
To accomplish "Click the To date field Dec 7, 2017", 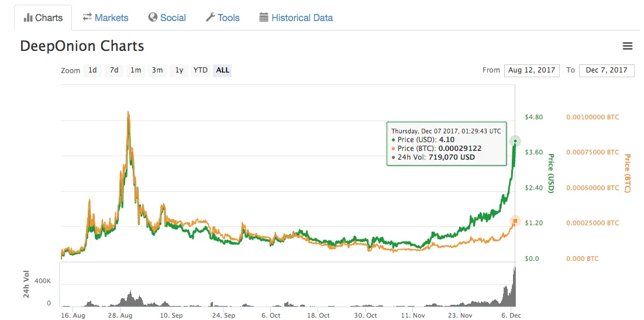I will pyautogui.click(x=607, y=70).
